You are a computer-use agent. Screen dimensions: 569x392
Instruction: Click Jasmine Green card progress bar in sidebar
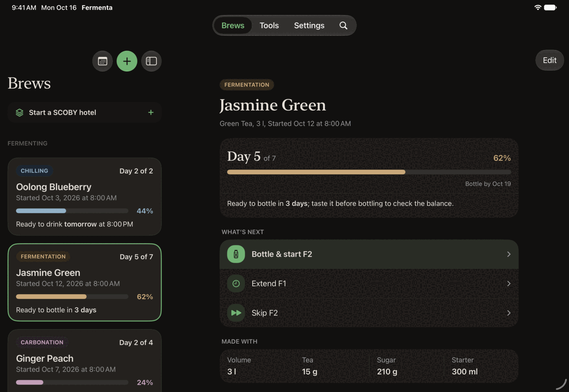72,297
